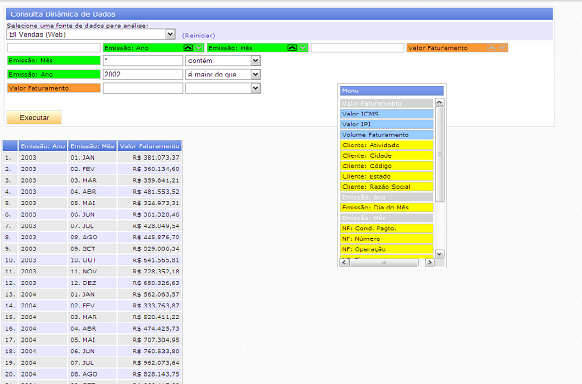Image resolution: width=582 pixels, height=384 pixels.
Task: Open the data source dropdown showing BI Vendas (Web)
Action: (170, 35)
